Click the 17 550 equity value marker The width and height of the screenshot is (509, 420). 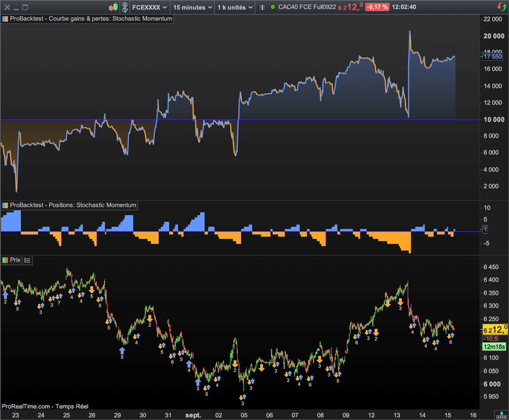[x=492, y=56]
